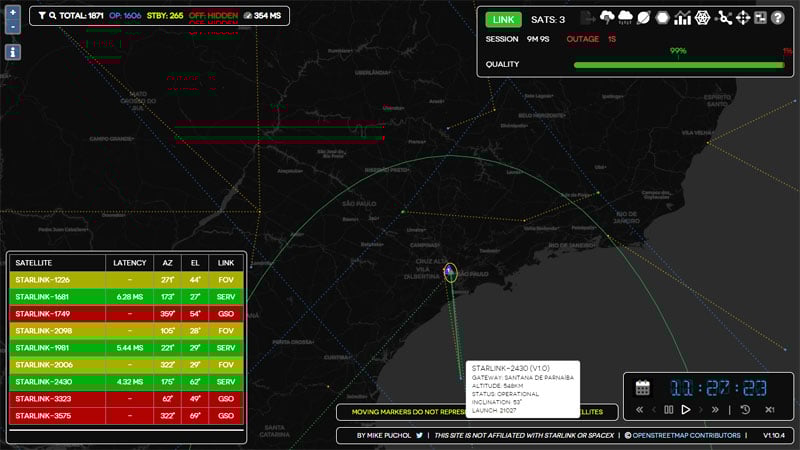Sort by AZ column header
800x450 pixels.
click(x=167, y=263)
